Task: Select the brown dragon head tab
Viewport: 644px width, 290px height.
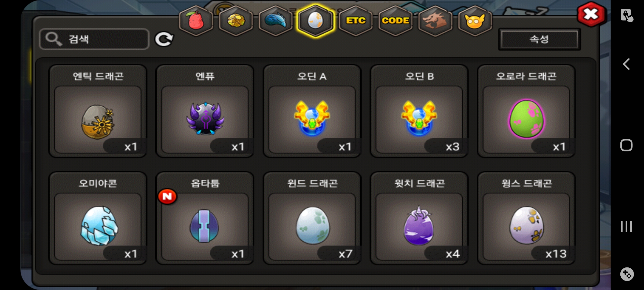Action: coord(435,21)
